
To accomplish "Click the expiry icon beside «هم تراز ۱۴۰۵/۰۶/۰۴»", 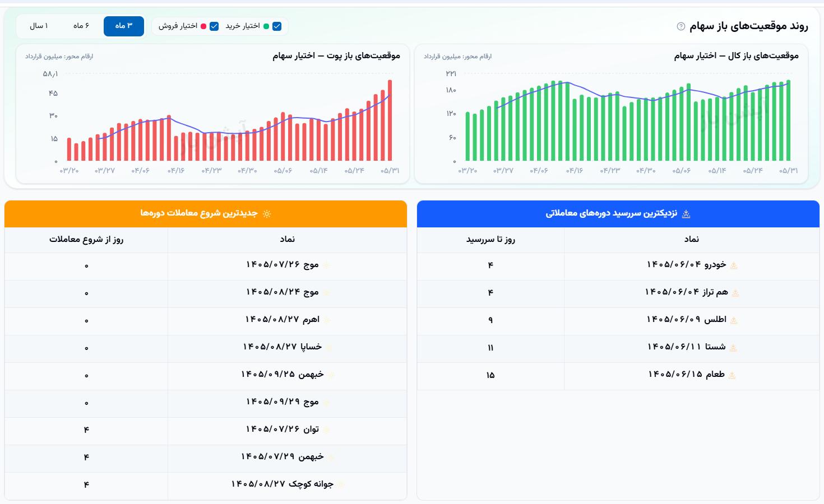I will pos(735,293).
